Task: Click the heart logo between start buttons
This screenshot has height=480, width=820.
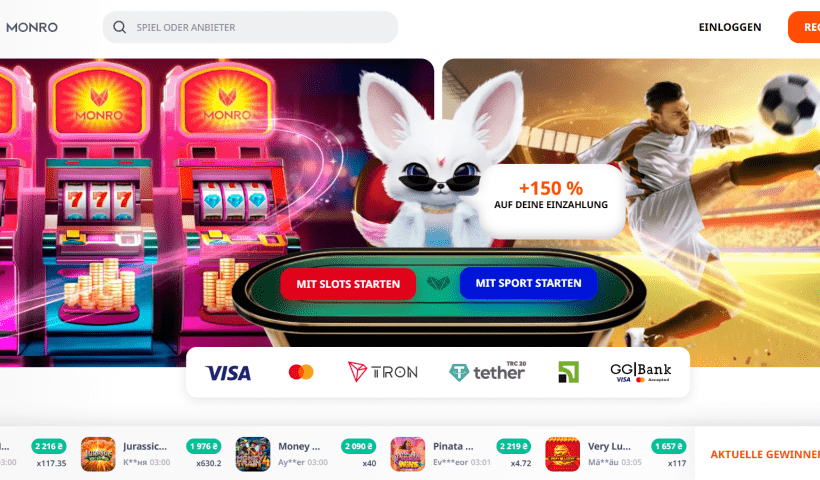Action: (438, 283)
